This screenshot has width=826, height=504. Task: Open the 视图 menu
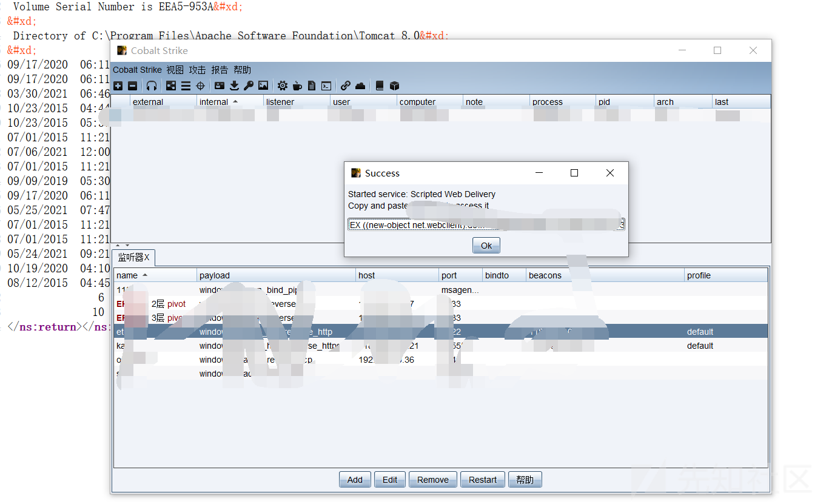[x=175, y=70]
